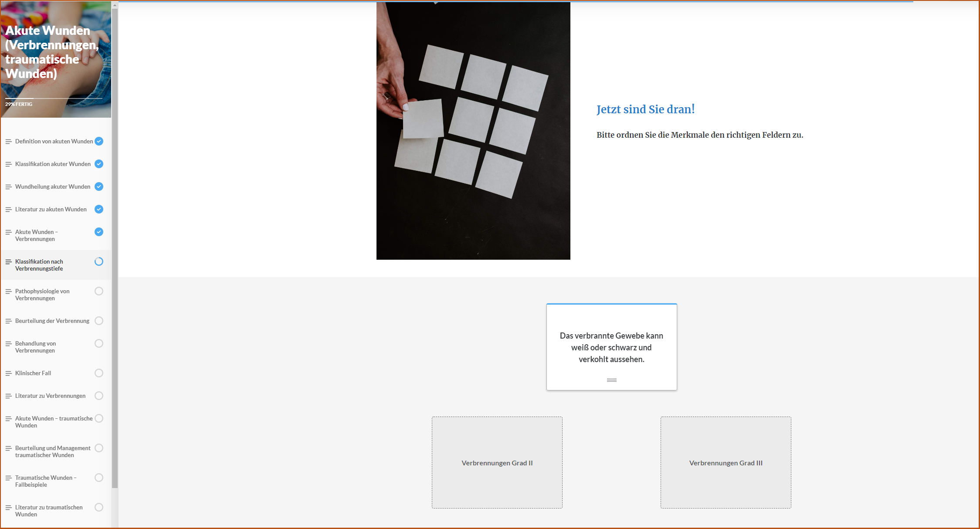Click the sticky notes image
This screenshot has width=980, height=529.
(x=473, y=131)
